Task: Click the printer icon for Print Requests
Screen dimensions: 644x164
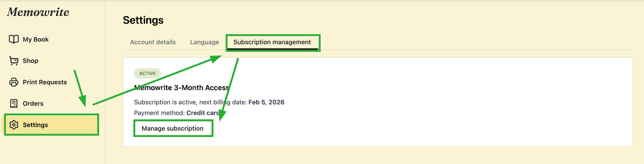Action: point(14,82)
